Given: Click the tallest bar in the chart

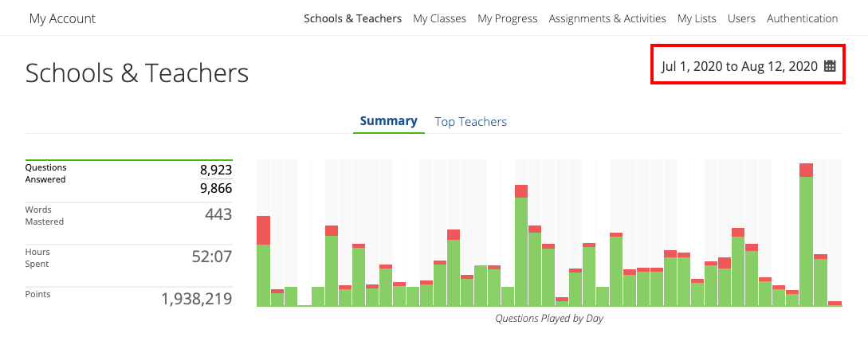Looking at the screenshot, I should click(x=806, y=239).
